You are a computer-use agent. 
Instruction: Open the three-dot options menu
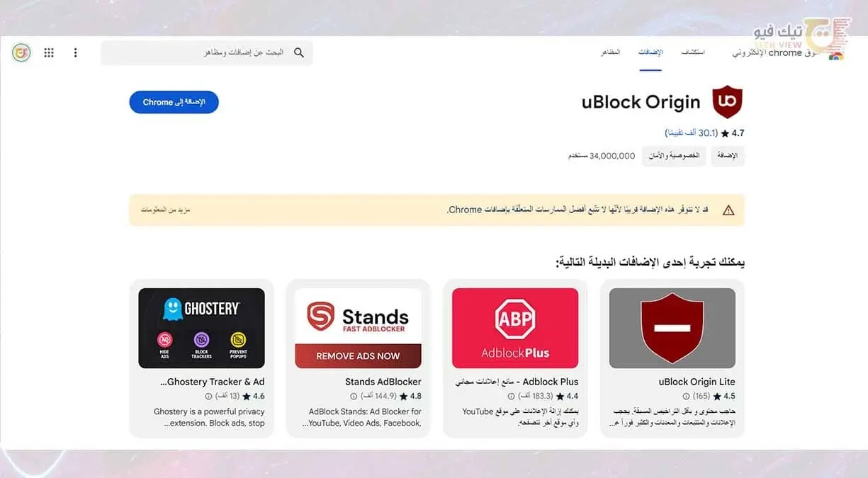76,52
